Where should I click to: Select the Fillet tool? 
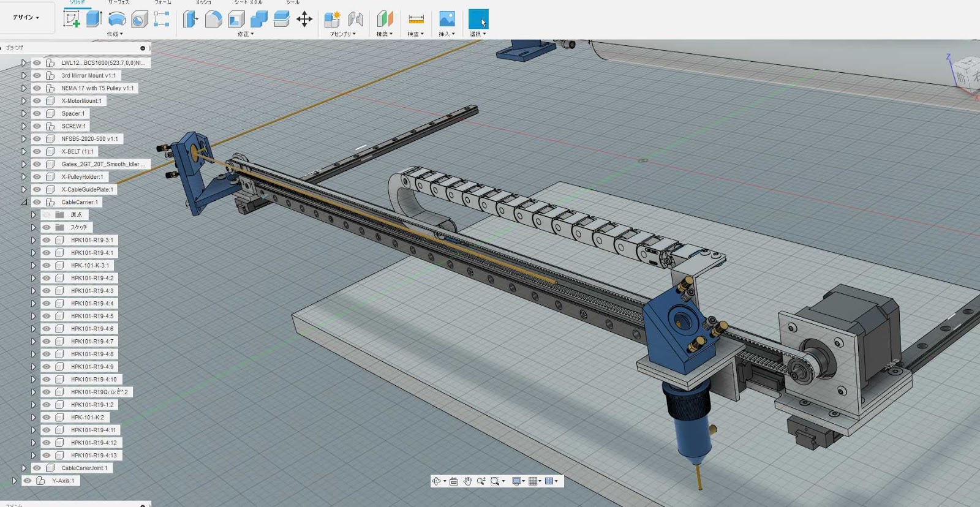pyautogui.click(x=213, y=19)
